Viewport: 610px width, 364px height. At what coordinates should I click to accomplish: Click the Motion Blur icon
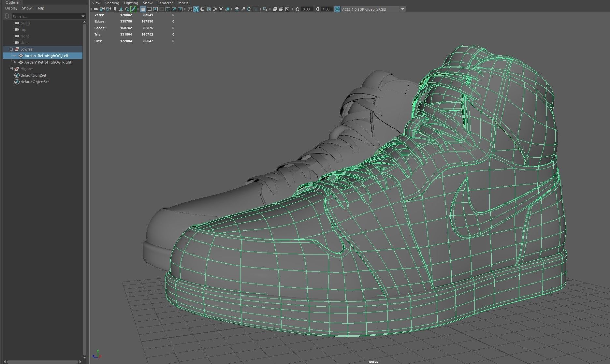tap(243, 9)
